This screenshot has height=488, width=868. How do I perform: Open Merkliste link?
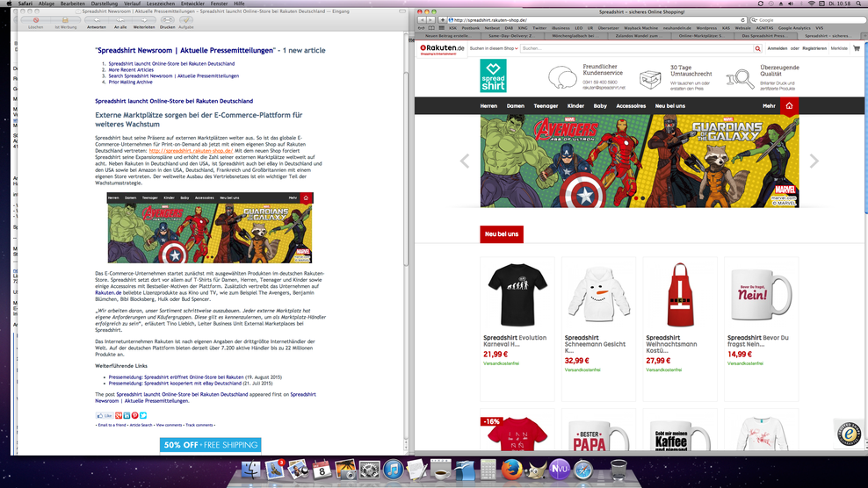[839, 48]
